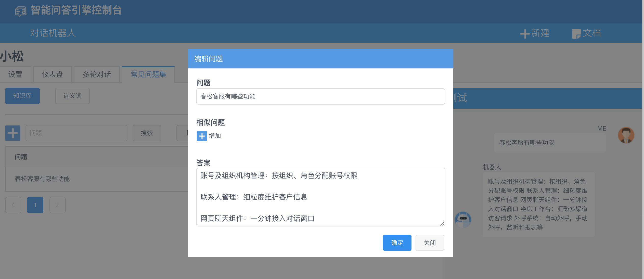644x279 pixels.
Task: Click the 新建 link in header
Action: (540, 33)
